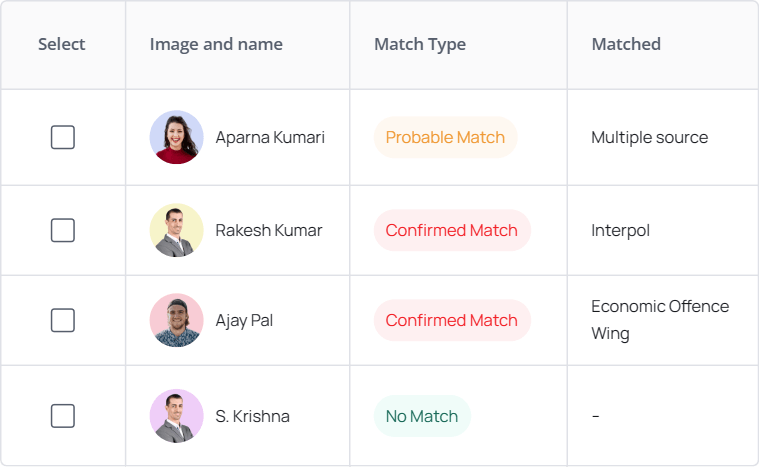This screenshot has height=467, width=759.
Task: Open Ajay Pal's profile picture
Action: (177, 320)
